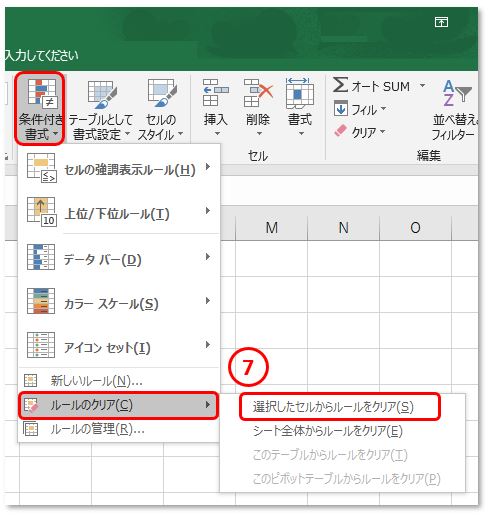Select column N header
The image size is (489, 516).
coord(344,228)
